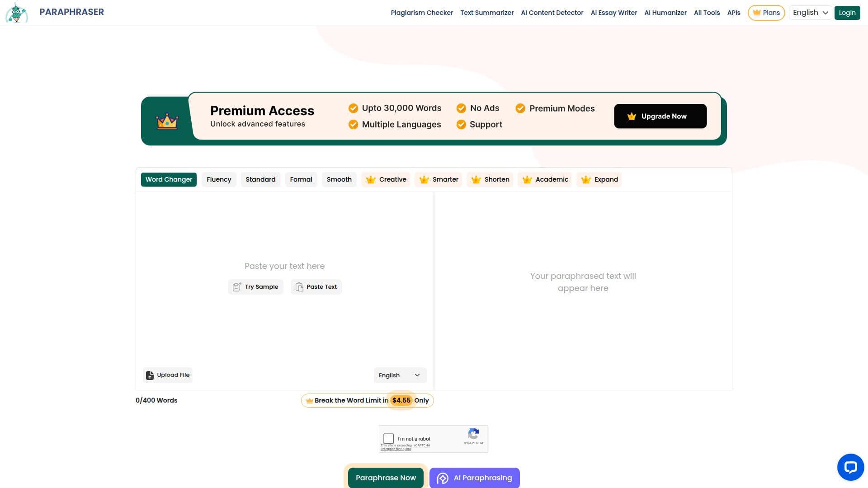This screenshot has width=868, height=488.
Task: Open the APIs link
Action: pos(734,13)
